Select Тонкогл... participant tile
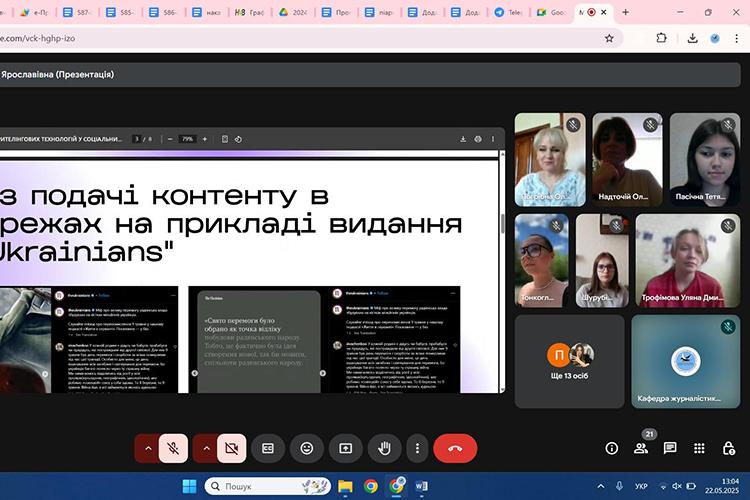This screenshot has width=750, height=500. click(541, 261)
